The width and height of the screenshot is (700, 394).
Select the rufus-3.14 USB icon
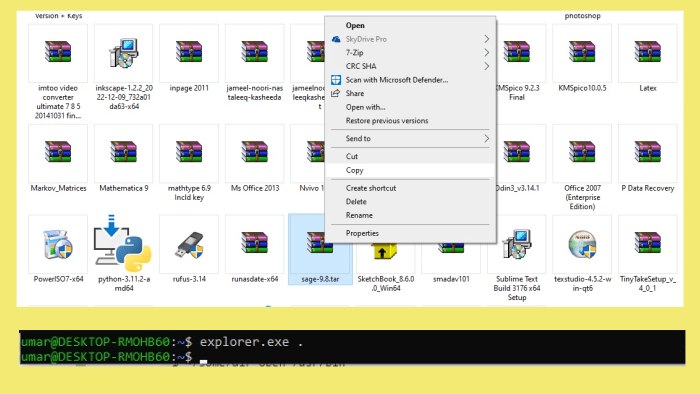click(189, 245)
